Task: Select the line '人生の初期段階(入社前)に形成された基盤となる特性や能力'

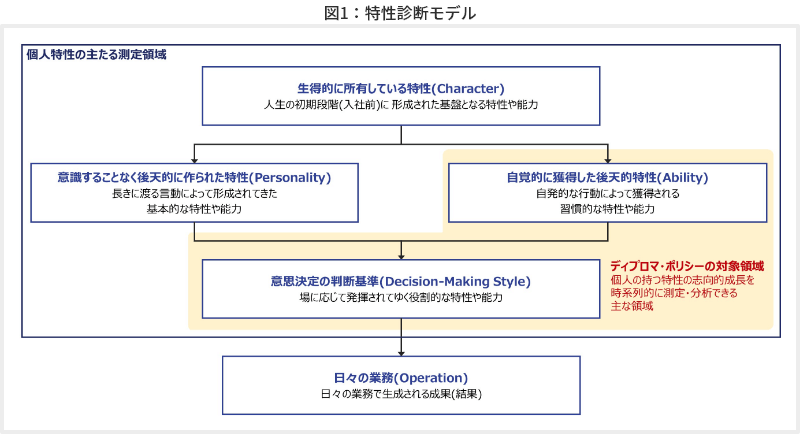Action: [401, 105]
